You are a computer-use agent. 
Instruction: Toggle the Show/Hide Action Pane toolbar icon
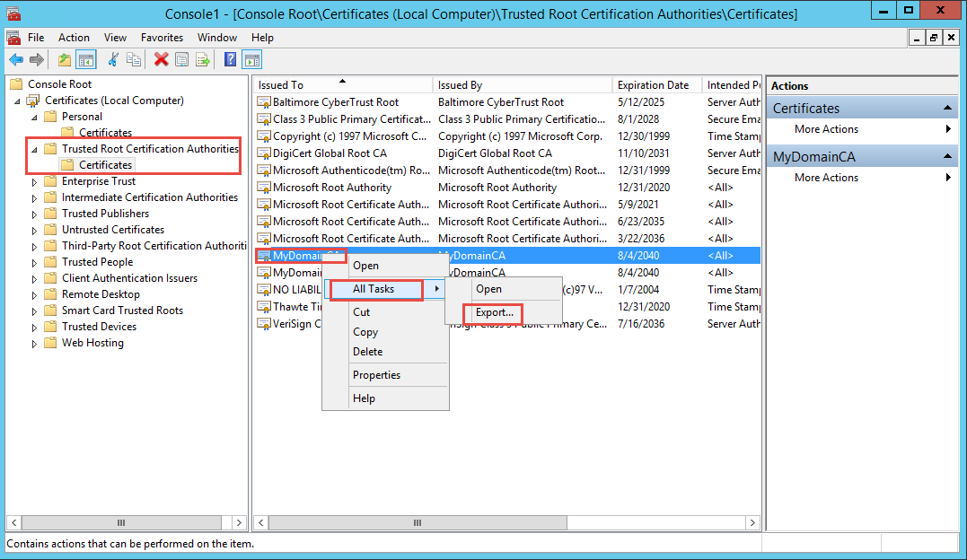coord(252,60)
